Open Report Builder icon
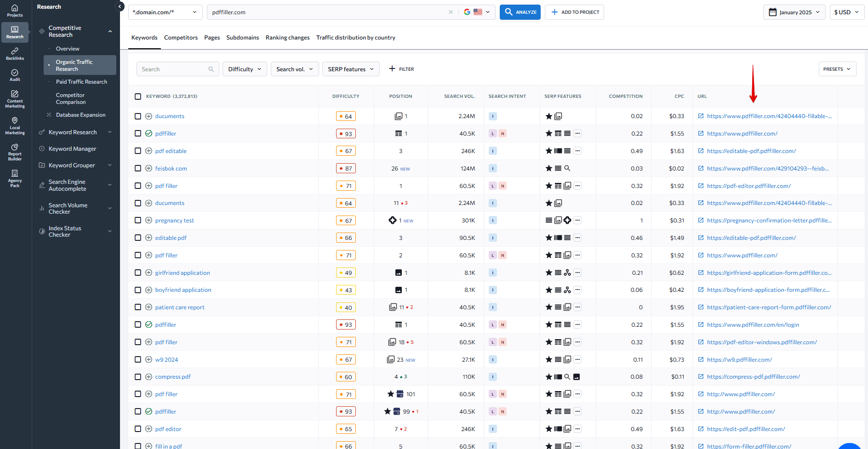This screenshot has height=449, width=868. tap(15, 152)
